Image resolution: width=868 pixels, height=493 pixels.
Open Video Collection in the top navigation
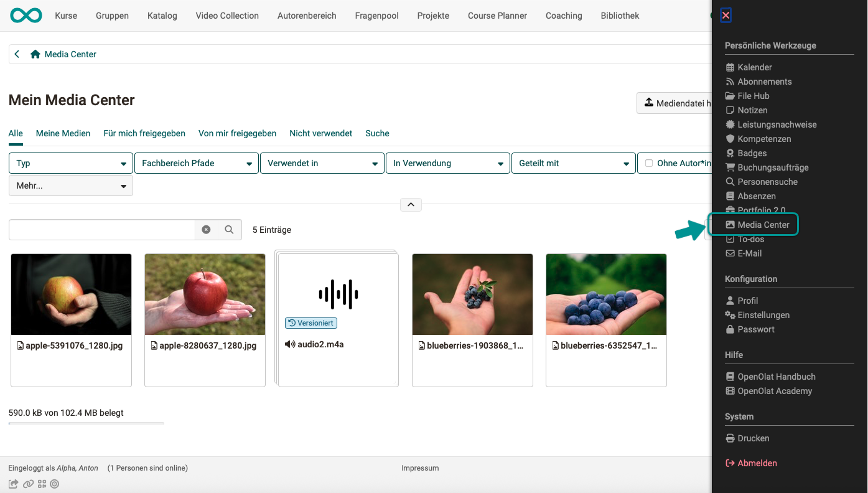click(x=226, y=16)
